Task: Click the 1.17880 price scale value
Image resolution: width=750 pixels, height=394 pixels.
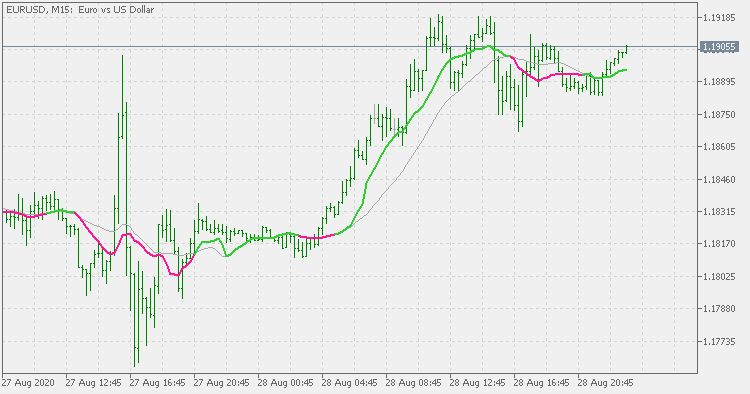Action: coord(719,308)
